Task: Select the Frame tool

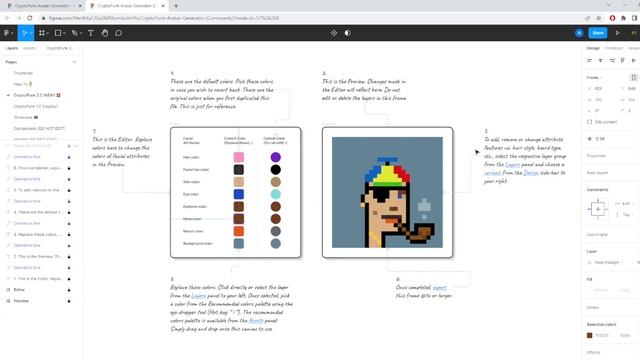Action: tap(43, 33)
